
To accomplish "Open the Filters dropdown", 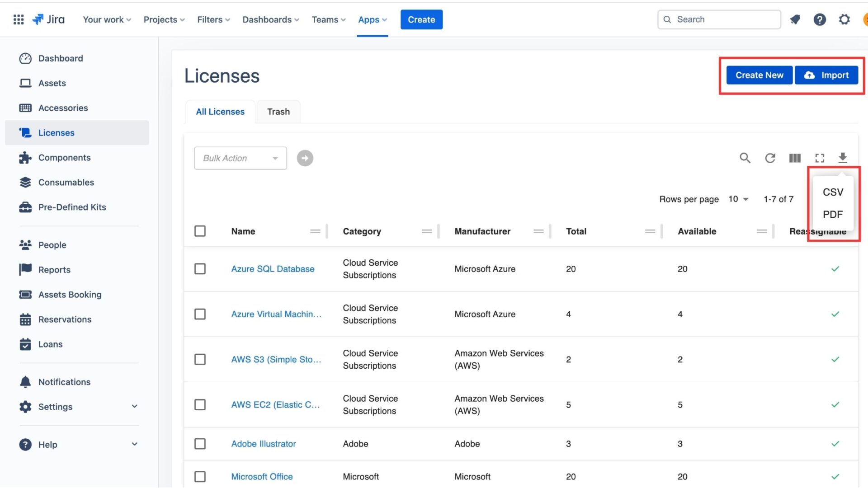I will pos(214,19).
